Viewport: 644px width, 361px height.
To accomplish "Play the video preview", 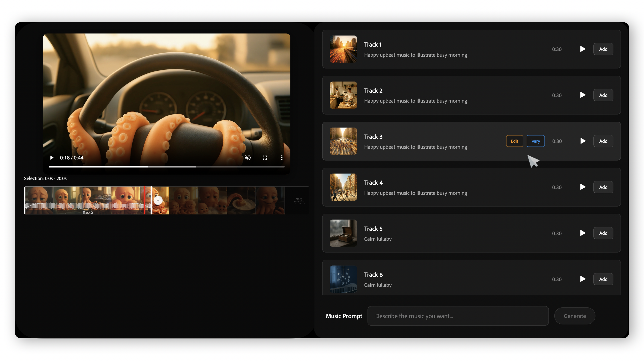I will [52, 158].
